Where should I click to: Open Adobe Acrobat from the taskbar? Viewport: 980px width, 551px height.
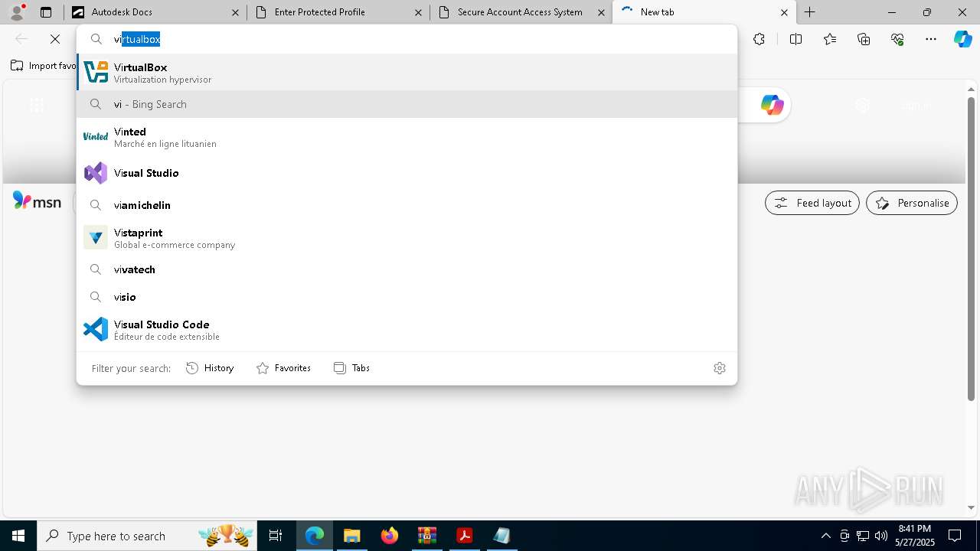click(x=464, y=536)
